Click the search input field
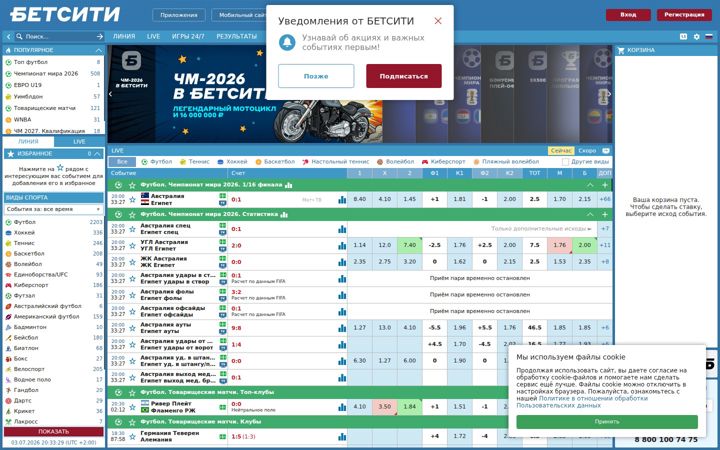Screen dimensions: 720x450 (59, 36)
